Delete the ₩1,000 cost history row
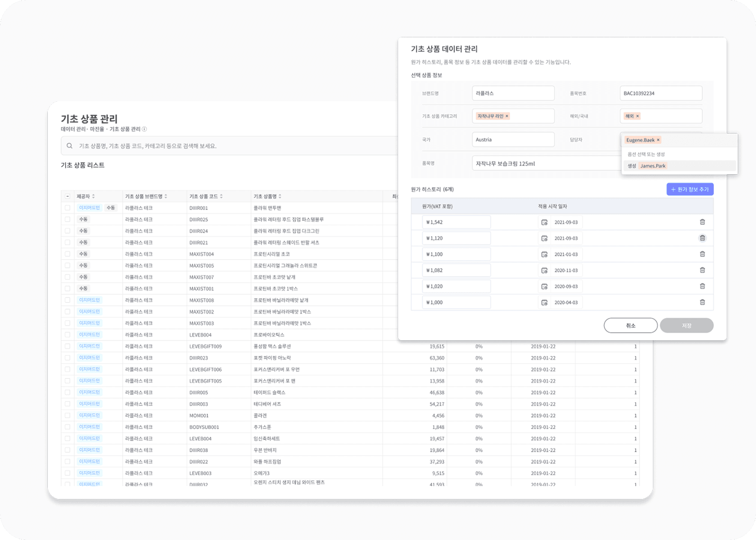Screen dimensions: 756x540 point(702,302)
